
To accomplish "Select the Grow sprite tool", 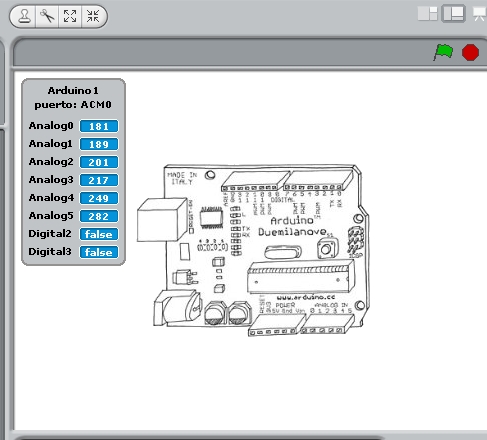I will pyautogui.click(x=70, y=16).
